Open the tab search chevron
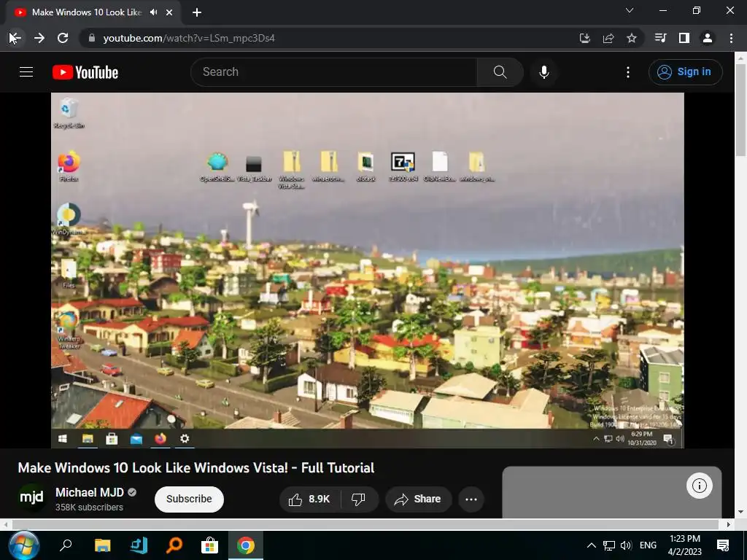 [630, 10]
